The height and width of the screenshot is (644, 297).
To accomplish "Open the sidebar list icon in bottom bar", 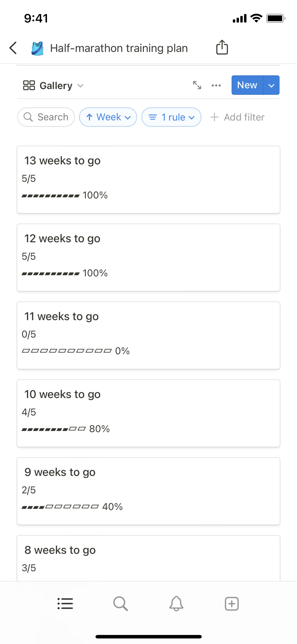I will tap(65, 604).
